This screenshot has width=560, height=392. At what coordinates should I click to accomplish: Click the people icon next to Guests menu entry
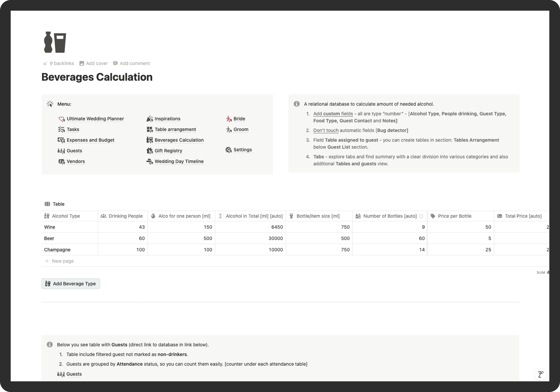(x=61, y=151)
